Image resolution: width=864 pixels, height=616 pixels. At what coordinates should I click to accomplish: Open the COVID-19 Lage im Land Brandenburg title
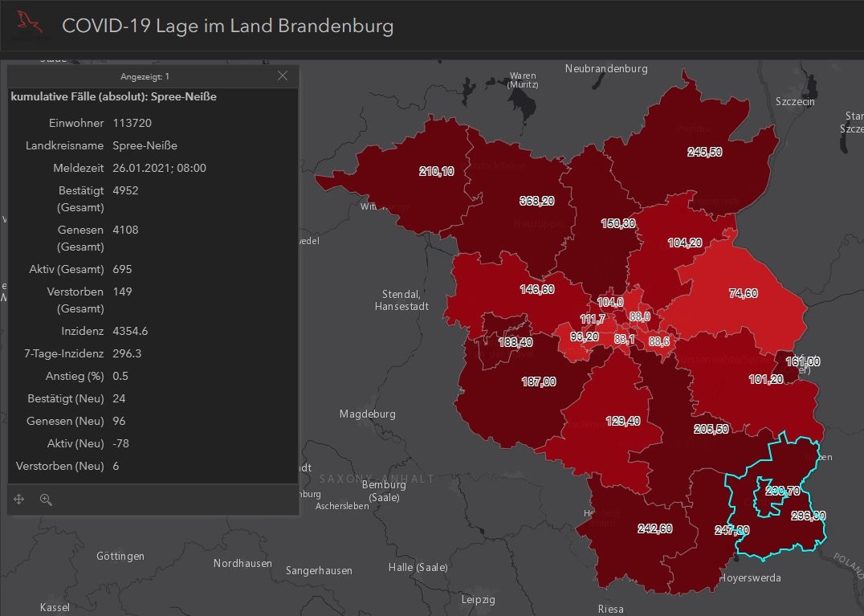click(227, 26)
